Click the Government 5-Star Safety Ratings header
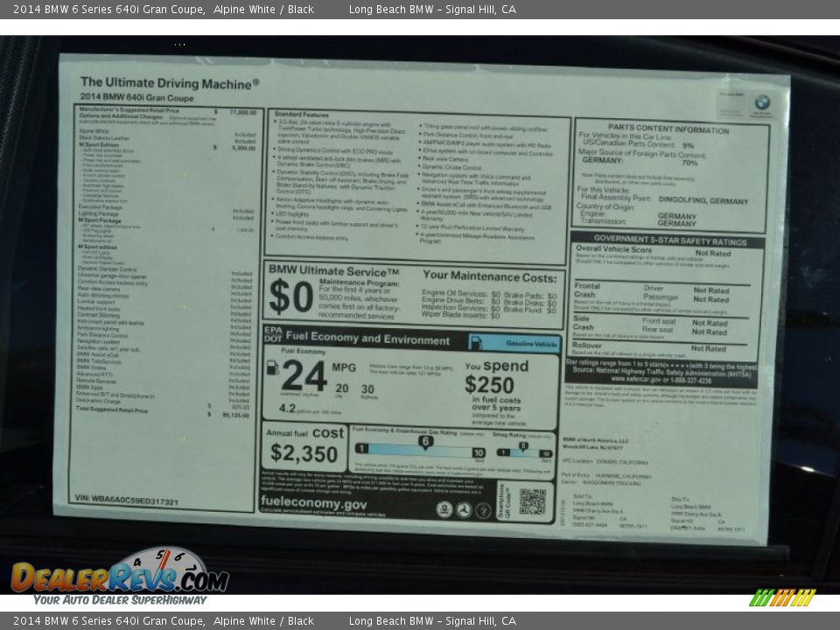840x630 pixels. point(669,238)
